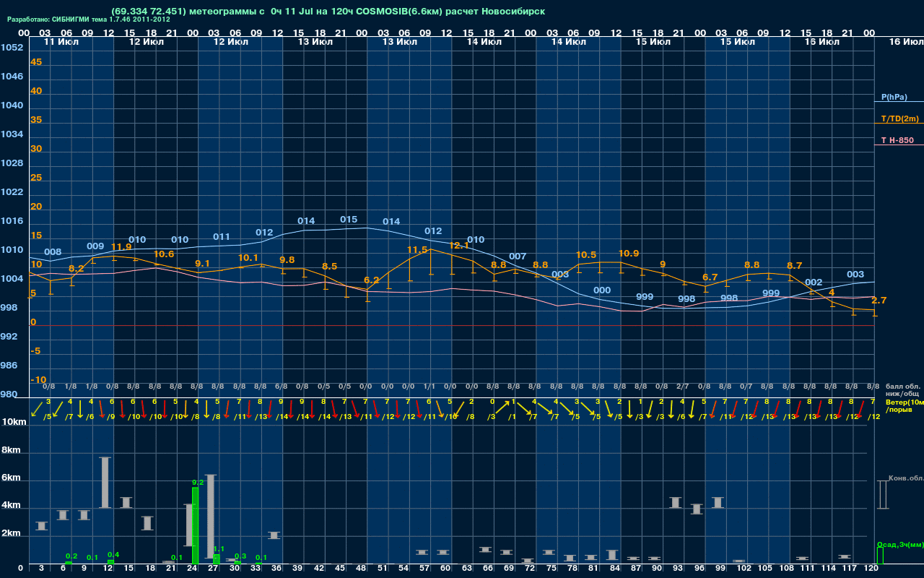Click the tall green 9.2 mm precipitation bar

[195, 525]
